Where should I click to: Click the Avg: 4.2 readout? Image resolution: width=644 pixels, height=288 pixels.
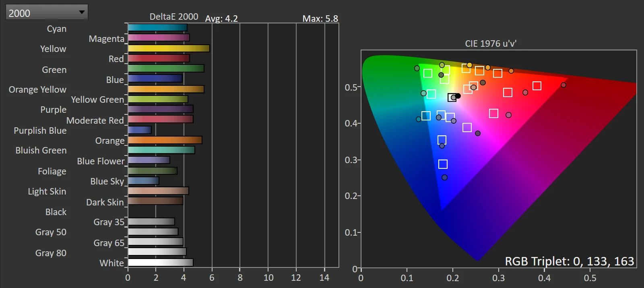[221, 19]
